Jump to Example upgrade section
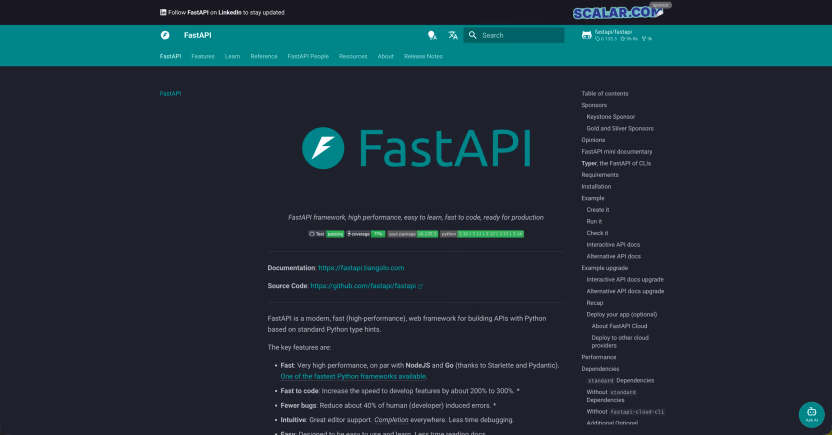 pos(604,268)
